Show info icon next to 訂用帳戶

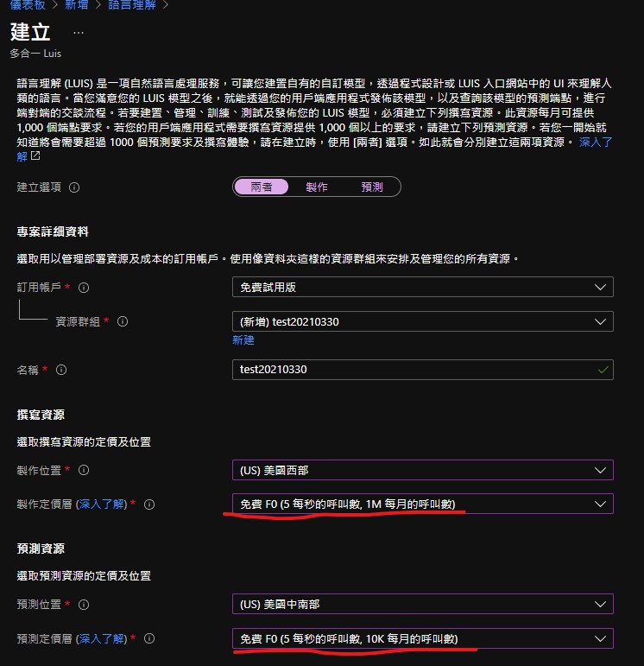[84, 288]
